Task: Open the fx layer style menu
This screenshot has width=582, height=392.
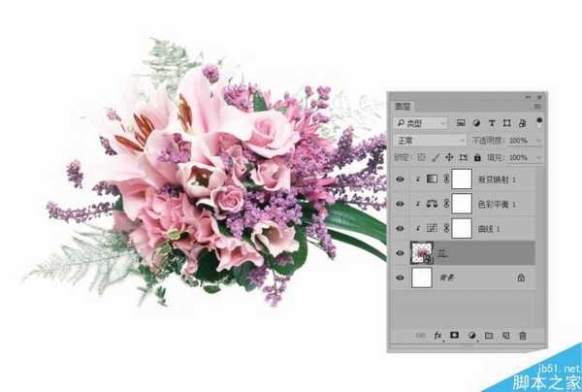Action: (x=438, y=336)
